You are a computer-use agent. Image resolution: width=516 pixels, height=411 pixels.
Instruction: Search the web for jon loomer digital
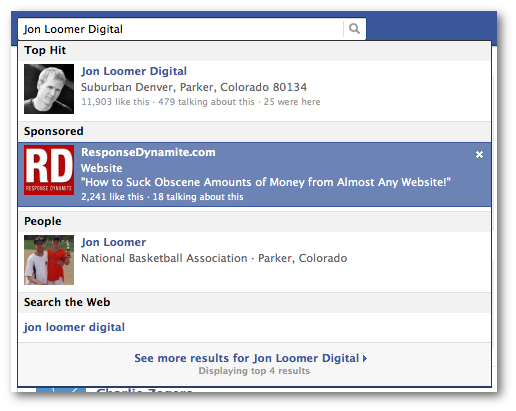[x=74, y=327]
